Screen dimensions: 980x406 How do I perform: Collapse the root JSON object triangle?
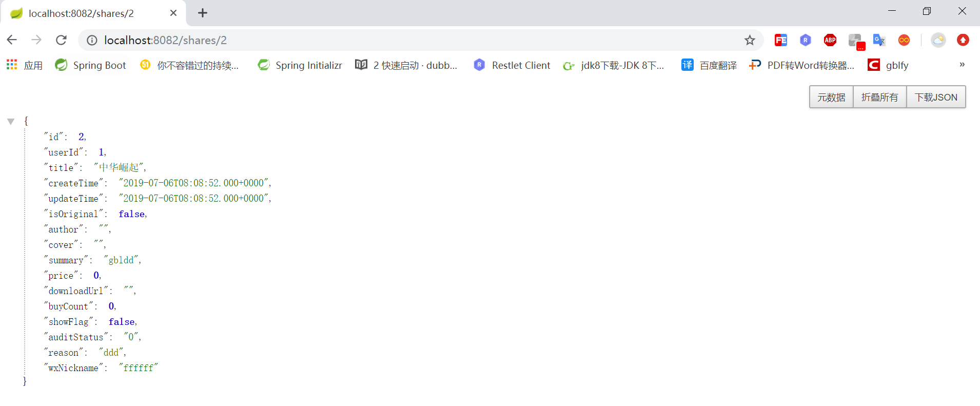click(x=11, y=122)
